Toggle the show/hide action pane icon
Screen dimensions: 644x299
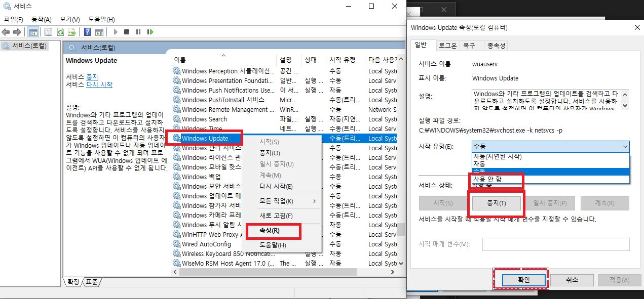99,32
